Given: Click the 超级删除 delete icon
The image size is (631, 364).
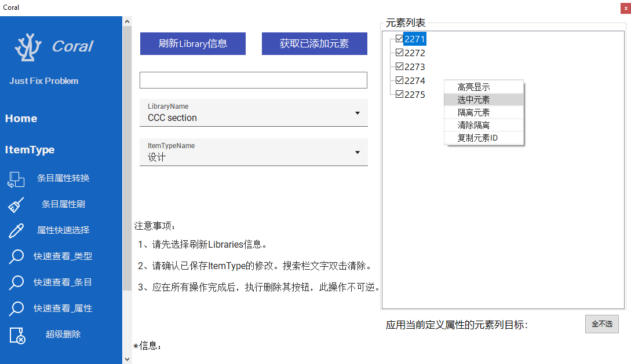Looking at the screenshot, I should 17,335.
